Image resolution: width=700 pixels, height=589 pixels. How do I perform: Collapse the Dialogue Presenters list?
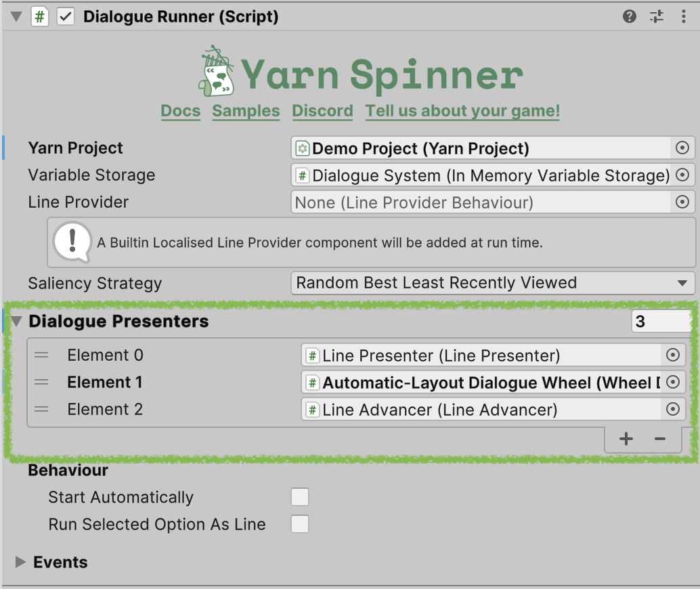pyautogui.click(x=16, y=322)
